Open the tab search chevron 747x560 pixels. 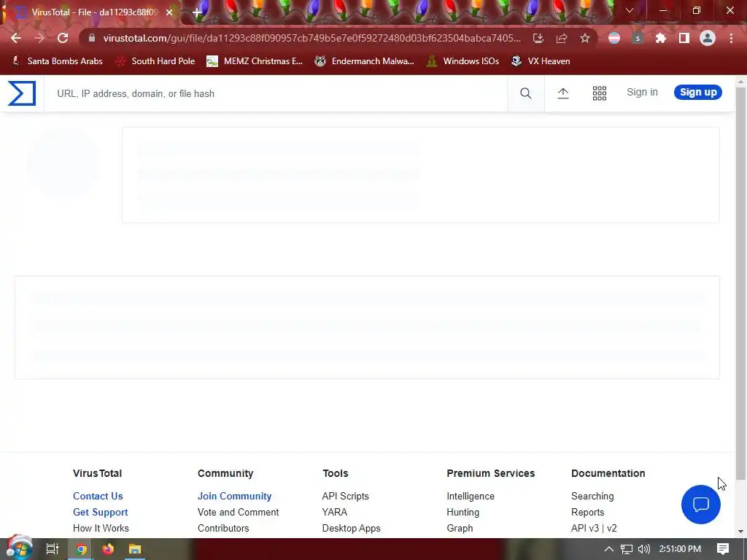(630, 10)
